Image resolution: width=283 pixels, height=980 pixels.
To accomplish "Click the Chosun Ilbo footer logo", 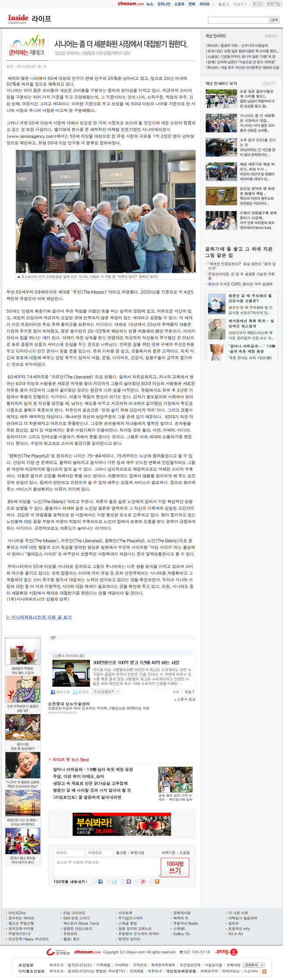I will pyautogui.click(x=58, y=952).
